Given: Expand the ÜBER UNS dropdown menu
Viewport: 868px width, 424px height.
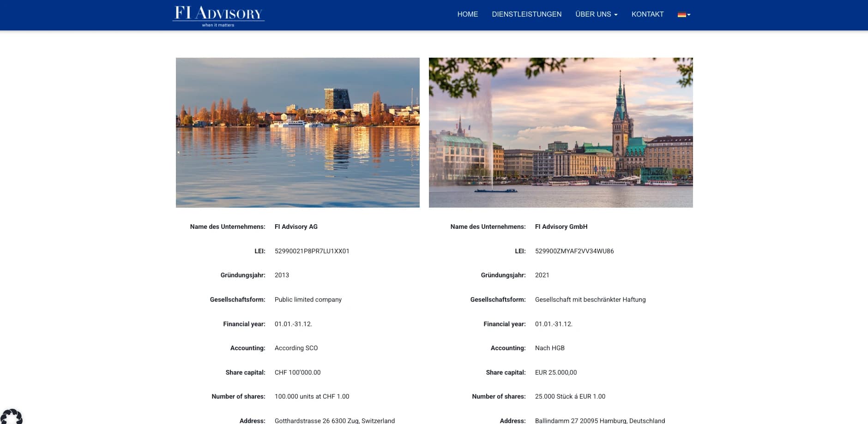Looking at the screenshot, I should (x=596, y=14).
